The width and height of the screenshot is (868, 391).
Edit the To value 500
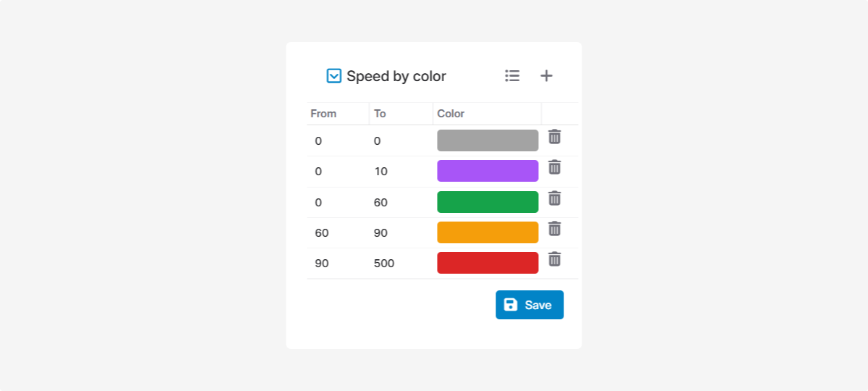tap(384, 264)
